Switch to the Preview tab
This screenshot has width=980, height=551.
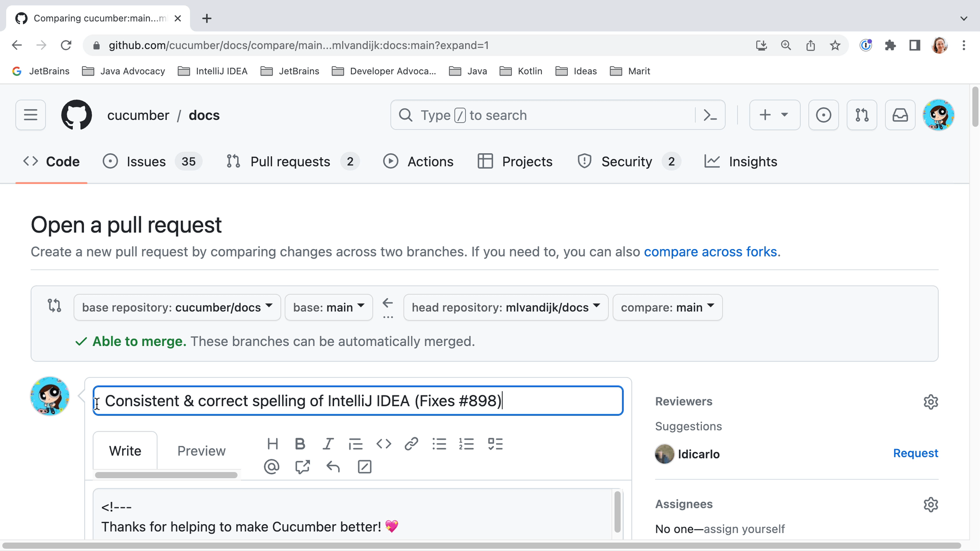(x=201, y=451)
